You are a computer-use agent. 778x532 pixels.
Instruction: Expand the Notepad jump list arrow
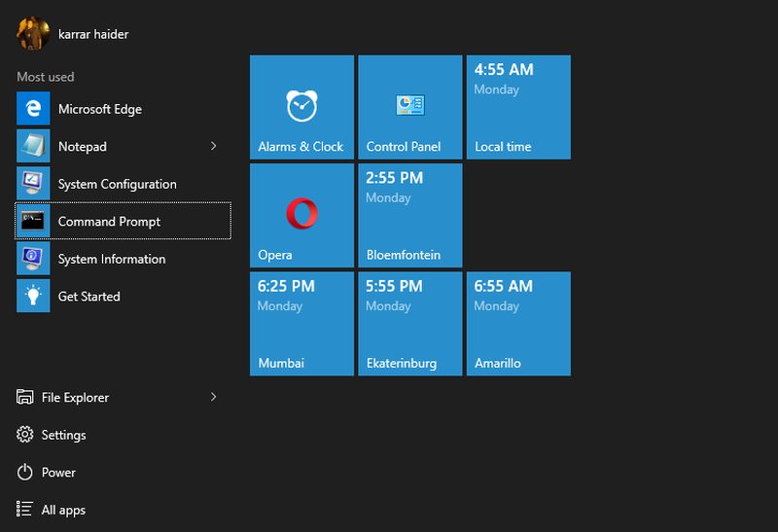tap(213, 146)
